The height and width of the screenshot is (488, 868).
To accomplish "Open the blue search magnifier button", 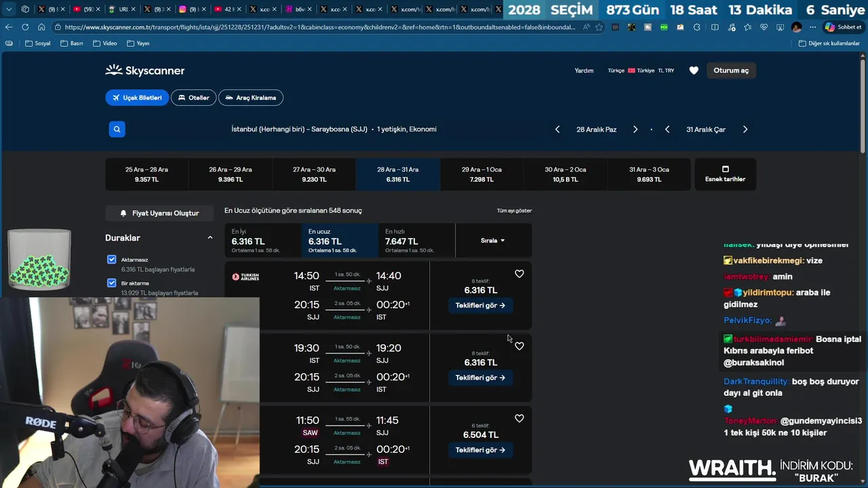I will tap(117, 129).
